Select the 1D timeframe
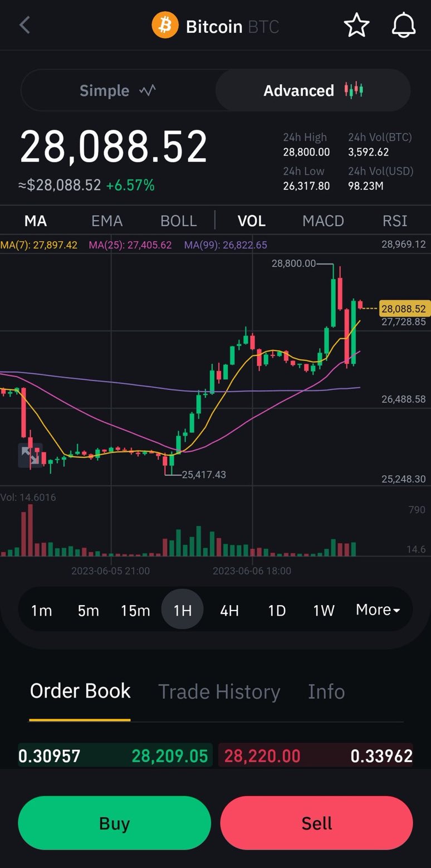Viewport: 431px width, 868px height. pyautogui.click(x=277, y=610)
